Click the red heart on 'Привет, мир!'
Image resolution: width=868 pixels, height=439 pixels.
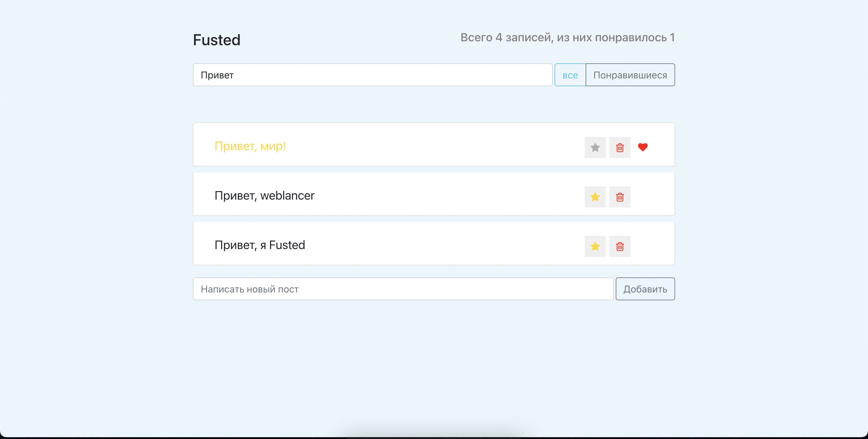point(643,147)
